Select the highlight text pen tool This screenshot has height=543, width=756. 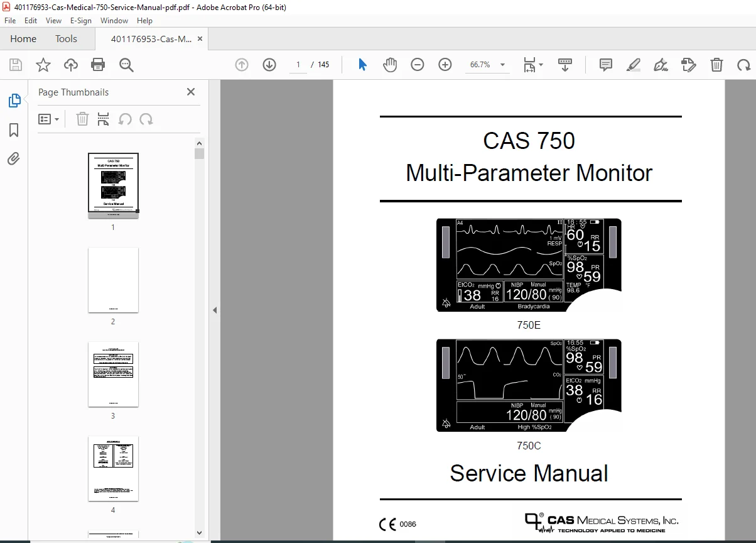coord(634,65)
